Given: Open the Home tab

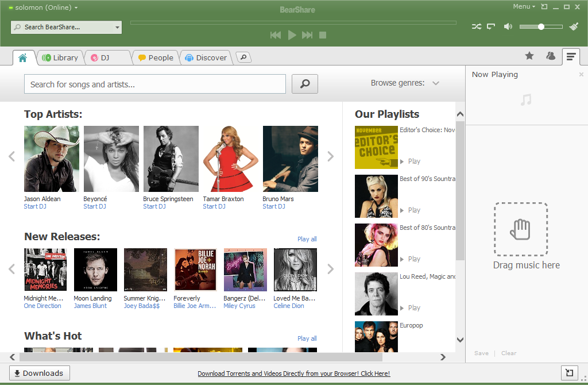Looking at the screenshot, I should (23, 58).
